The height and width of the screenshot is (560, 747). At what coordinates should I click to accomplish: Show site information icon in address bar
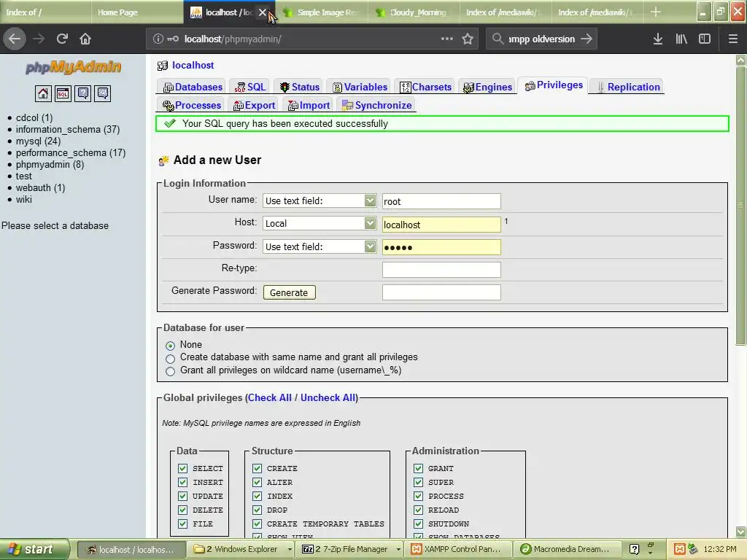point(158,39)
